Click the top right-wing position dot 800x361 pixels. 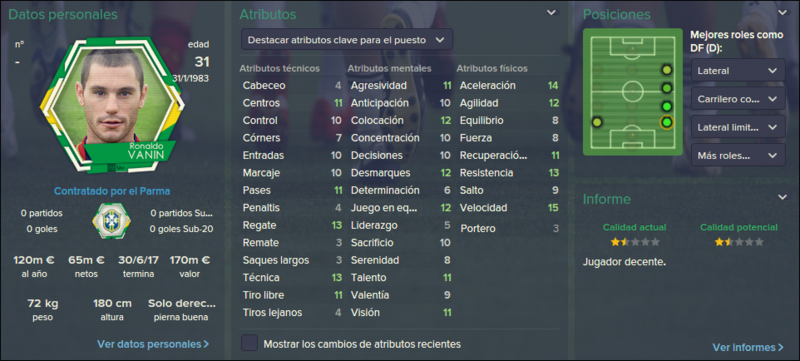[x=666, y=70]
